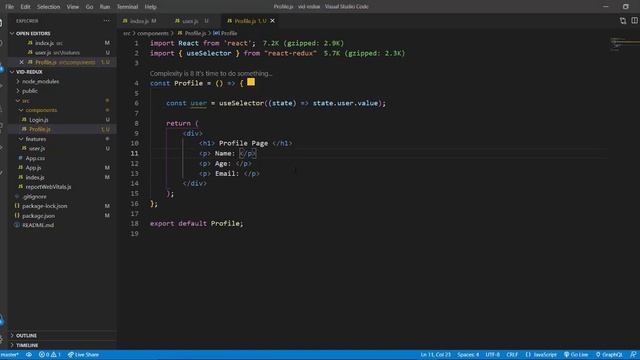
Task: Expand the Outline panel
Action: coord(26,336)
